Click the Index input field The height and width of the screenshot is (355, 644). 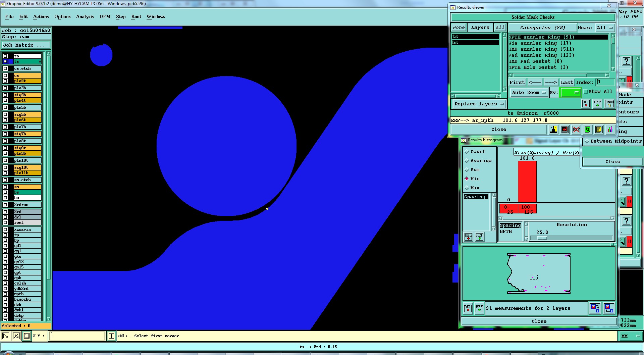pyautogui.click(x=605, y=83)
